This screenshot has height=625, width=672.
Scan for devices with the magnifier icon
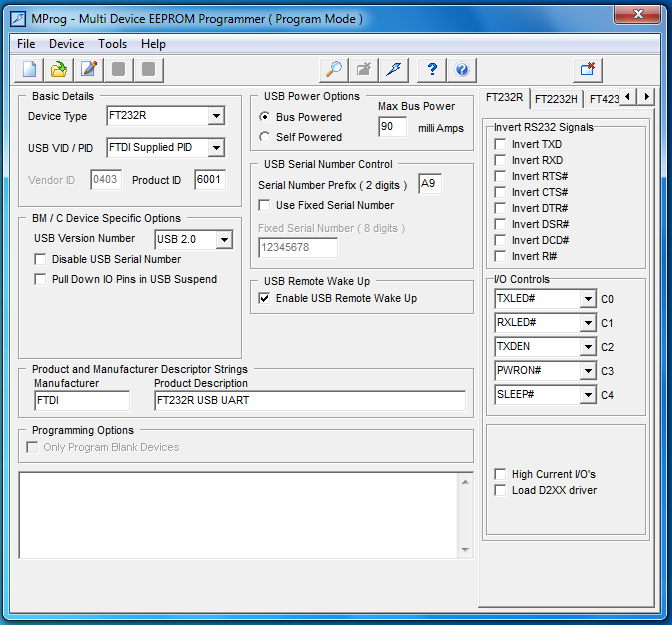[x=334, y=69]
